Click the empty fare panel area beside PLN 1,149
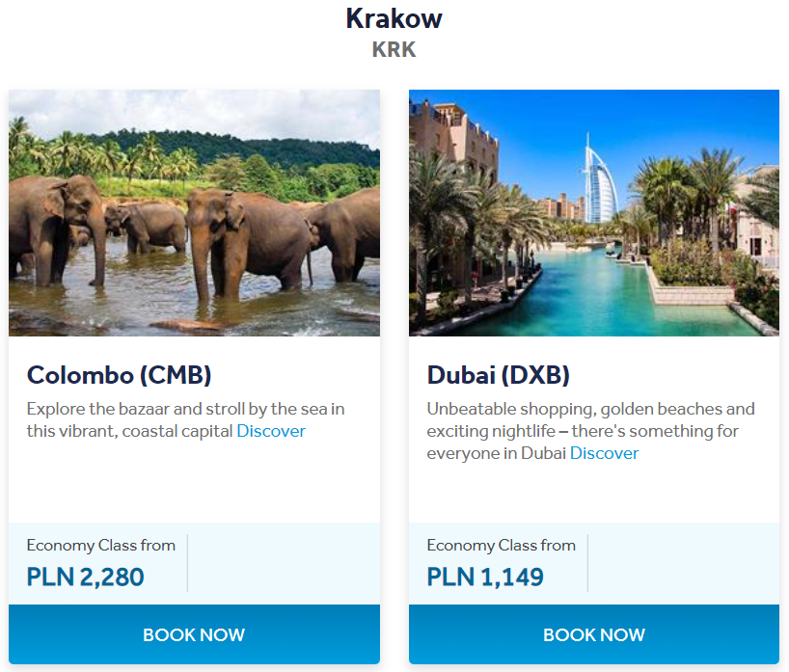The width and height of the screenshot is (789, 672). (683, 563)
